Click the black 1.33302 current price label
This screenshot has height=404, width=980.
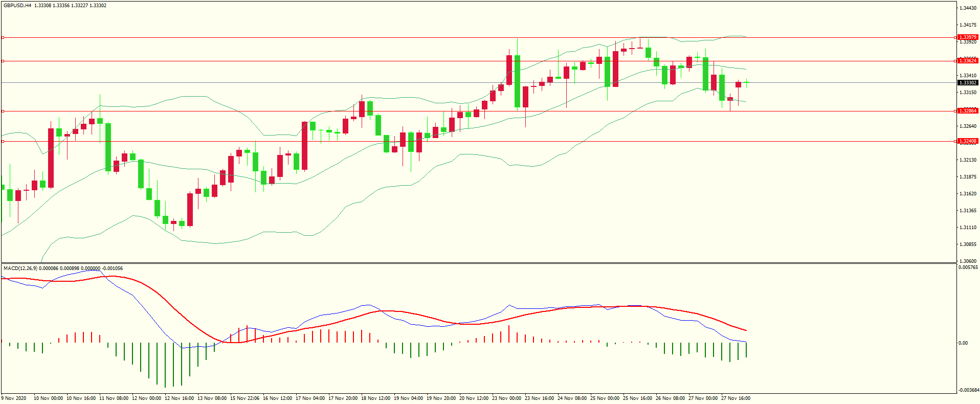967,83
